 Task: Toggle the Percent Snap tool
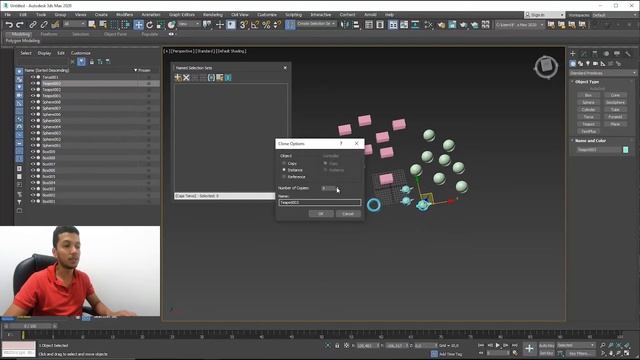(266, 25)
